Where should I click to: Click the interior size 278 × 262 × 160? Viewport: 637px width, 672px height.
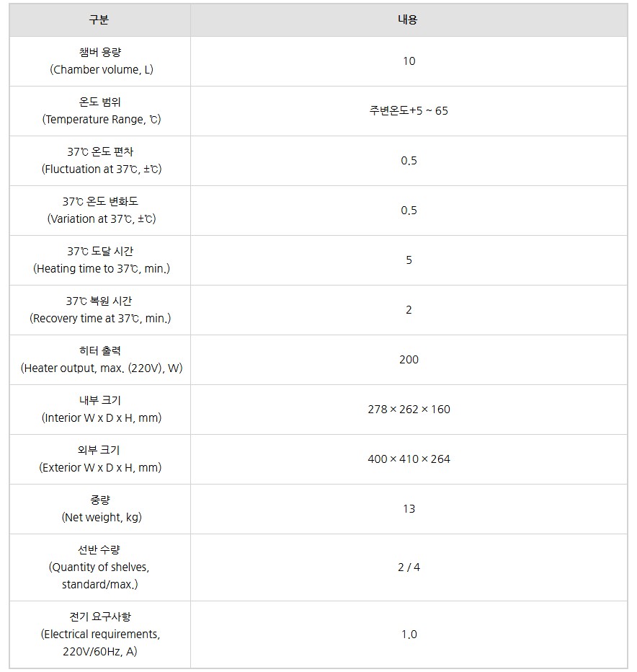[409, 410]
